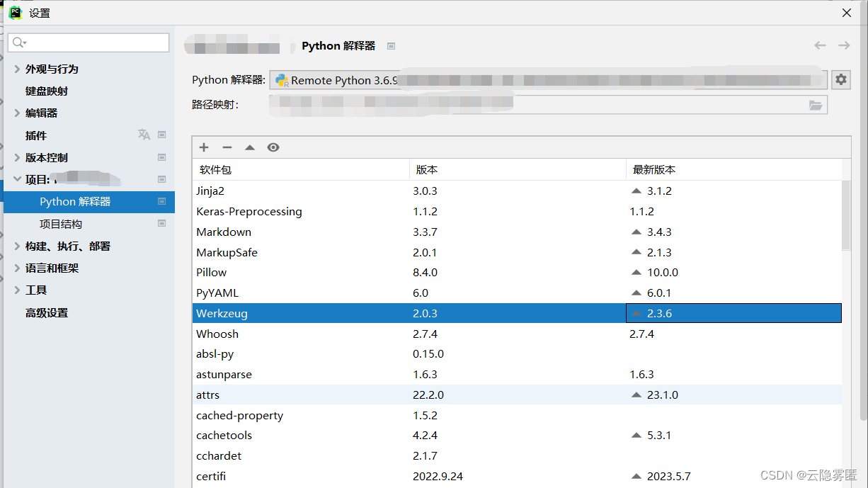Image resolution: width=868 pixels, height=488 pixels.
Task: Close the 设置 dialog window
Action: coord(846,13)
